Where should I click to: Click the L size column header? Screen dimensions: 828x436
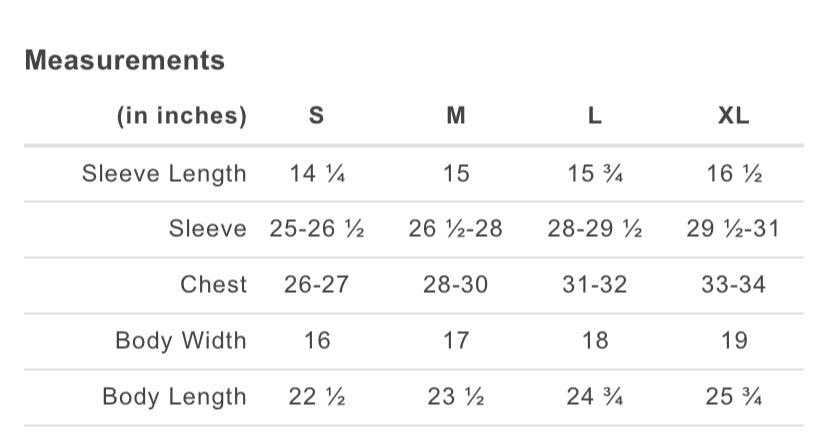595,115
